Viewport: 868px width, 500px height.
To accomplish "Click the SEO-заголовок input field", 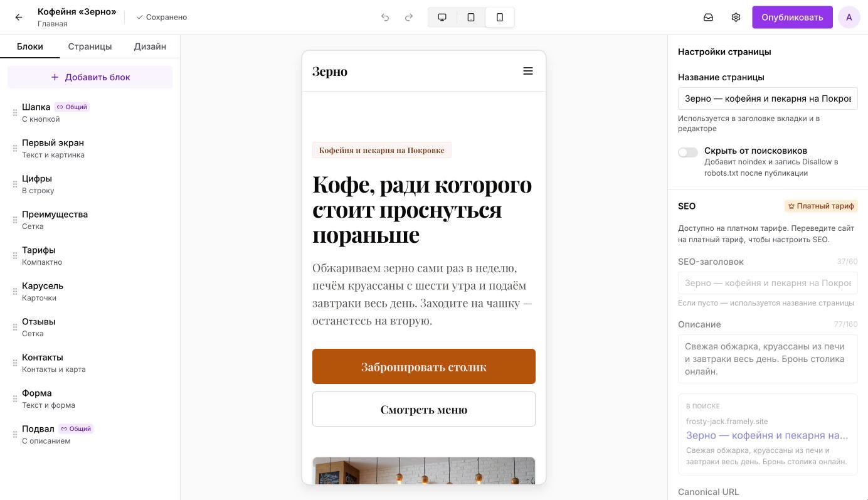I will point(768,283).
